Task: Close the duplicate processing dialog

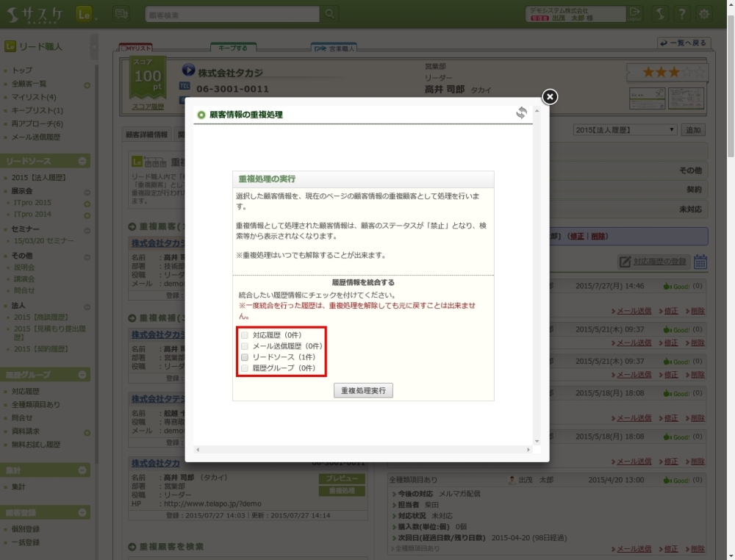Action: 550,97
